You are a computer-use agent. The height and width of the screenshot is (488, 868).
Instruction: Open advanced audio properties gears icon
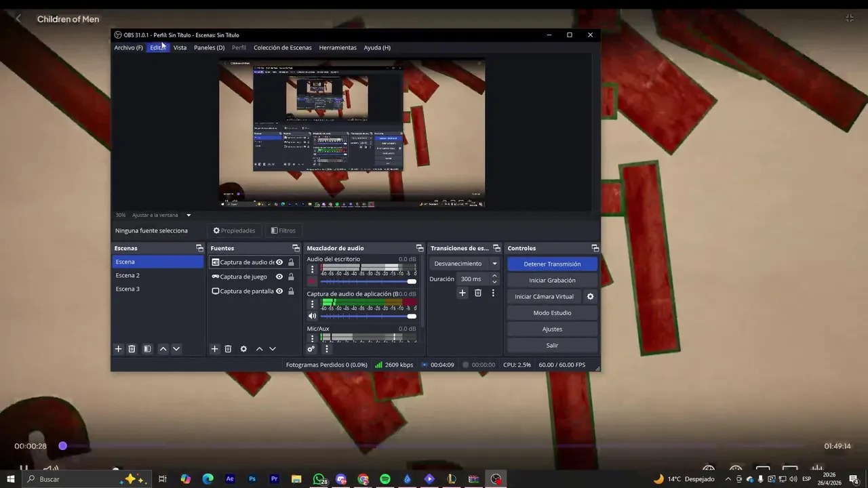coord(311,349)
